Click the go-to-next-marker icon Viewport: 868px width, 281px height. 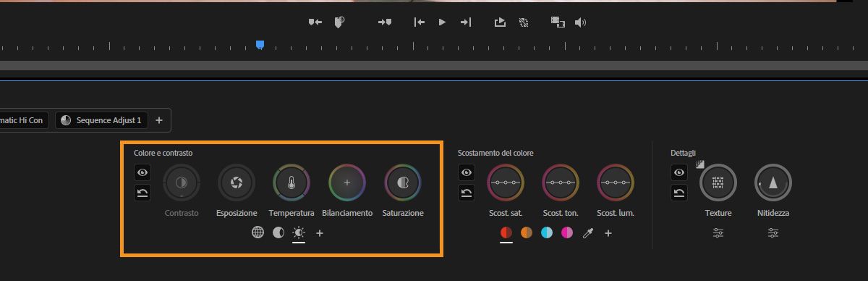(x=385, y=22)
